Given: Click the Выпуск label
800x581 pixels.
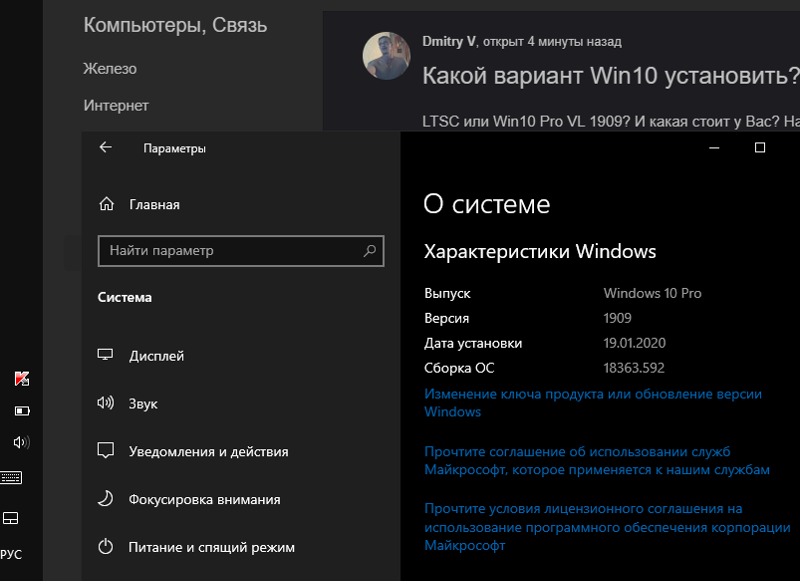Looking at the screenshot, I should point(447,293).
